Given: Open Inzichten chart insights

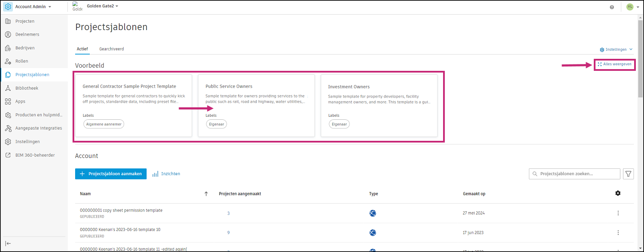Looking at the screenshot, I should click(x=166, y=174).
